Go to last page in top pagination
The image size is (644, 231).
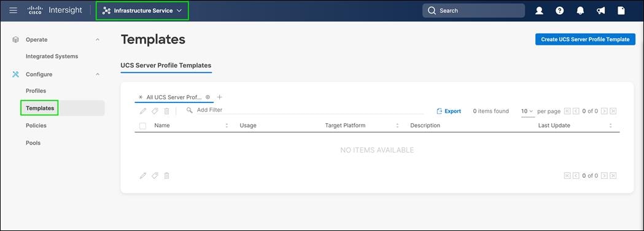coord(613,111)
